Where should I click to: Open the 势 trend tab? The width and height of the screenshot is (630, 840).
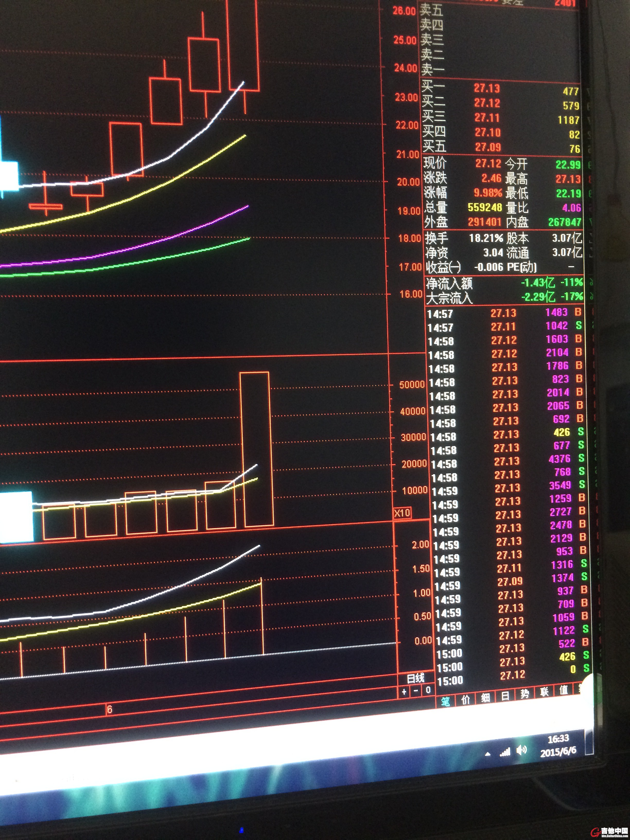pyautogui.click(x=525, y=694)
